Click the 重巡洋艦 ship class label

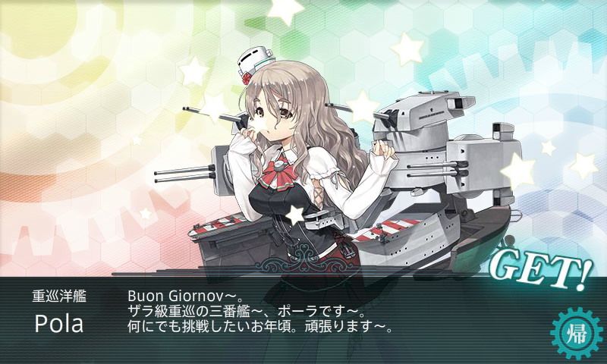(59, 297)
